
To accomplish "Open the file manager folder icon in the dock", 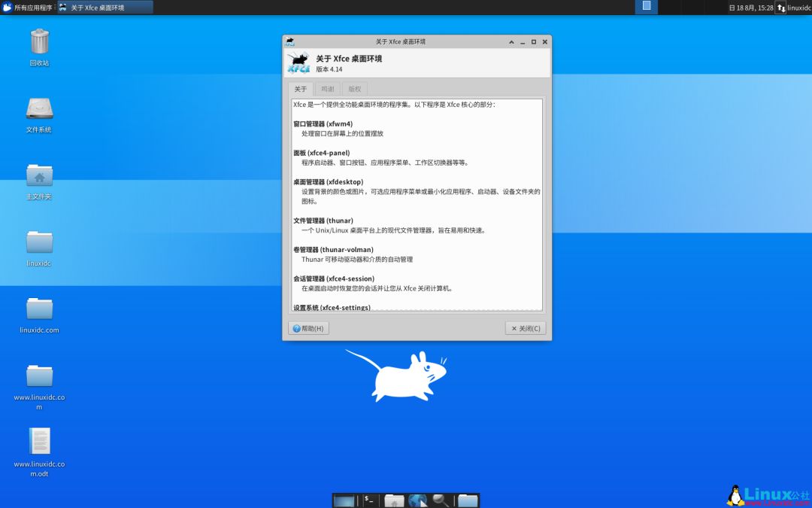I will (466, 500).
